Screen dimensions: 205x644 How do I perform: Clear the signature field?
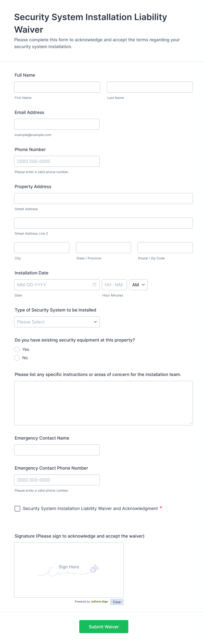click(117, 602)
